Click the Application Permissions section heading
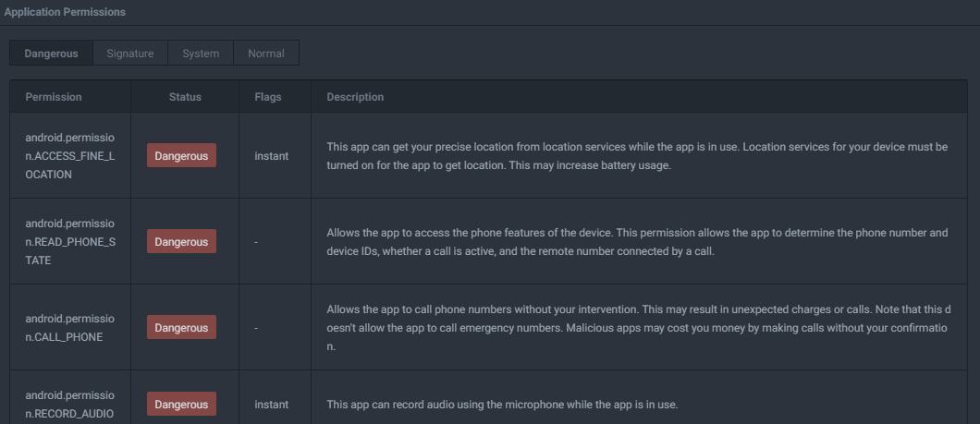This screenshot has width=980, height=424. [65, 12]
